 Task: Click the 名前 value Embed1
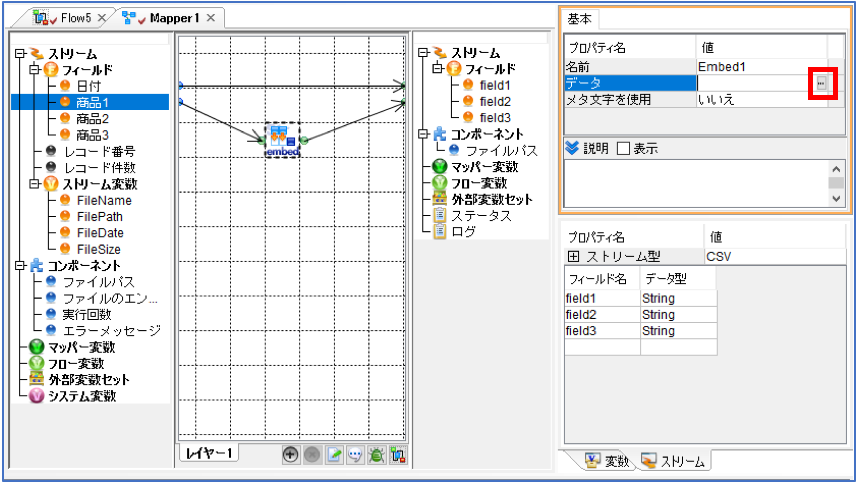click(761, 67)
